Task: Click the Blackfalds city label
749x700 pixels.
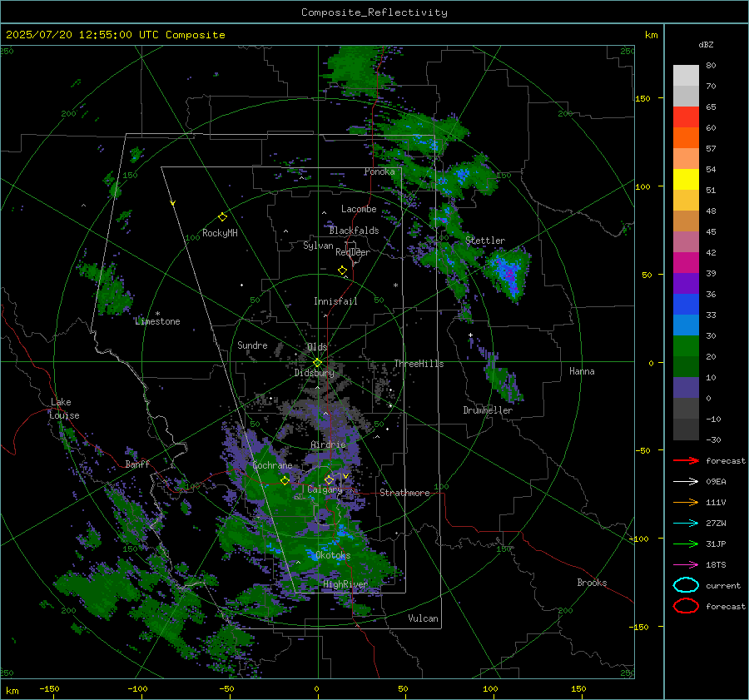Action: tap(354, 231)
